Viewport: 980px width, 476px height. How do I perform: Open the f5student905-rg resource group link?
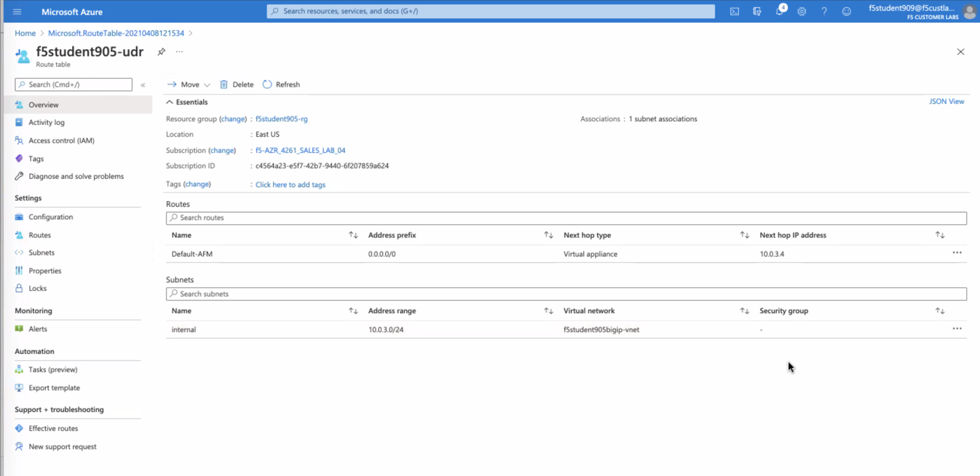coord(281,119)
